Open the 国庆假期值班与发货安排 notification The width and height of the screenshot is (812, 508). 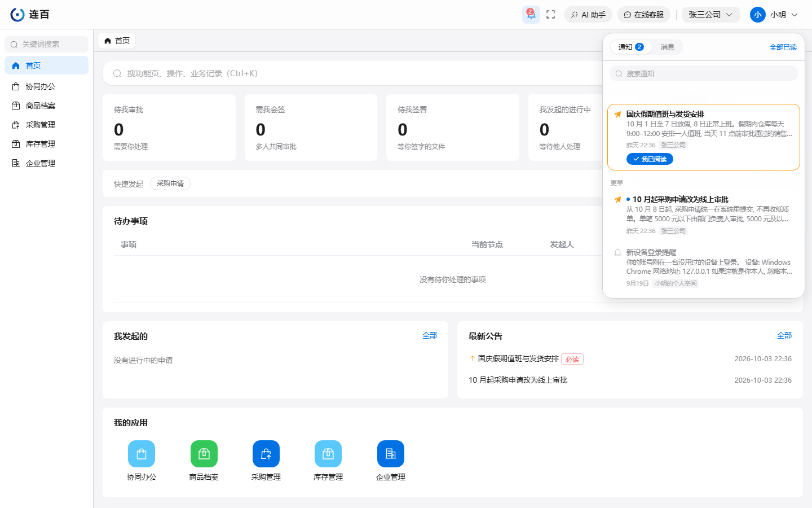point(704,137)
